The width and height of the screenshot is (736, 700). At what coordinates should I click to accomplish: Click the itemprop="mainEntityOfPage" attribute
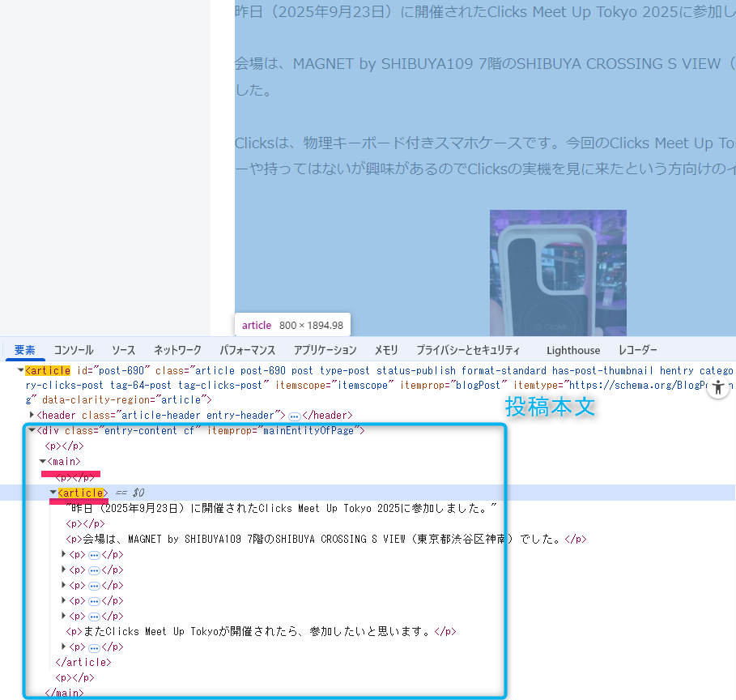tap(283, 430)
